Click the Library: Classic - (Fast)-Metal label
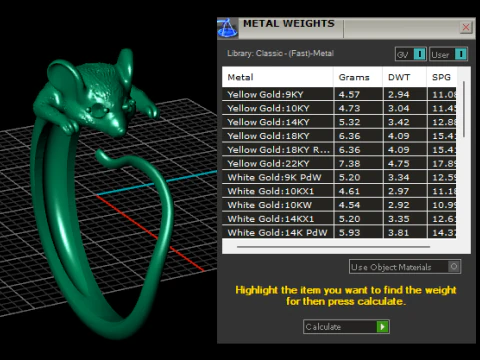Viewport: 480px width, 360px height. 280,53
